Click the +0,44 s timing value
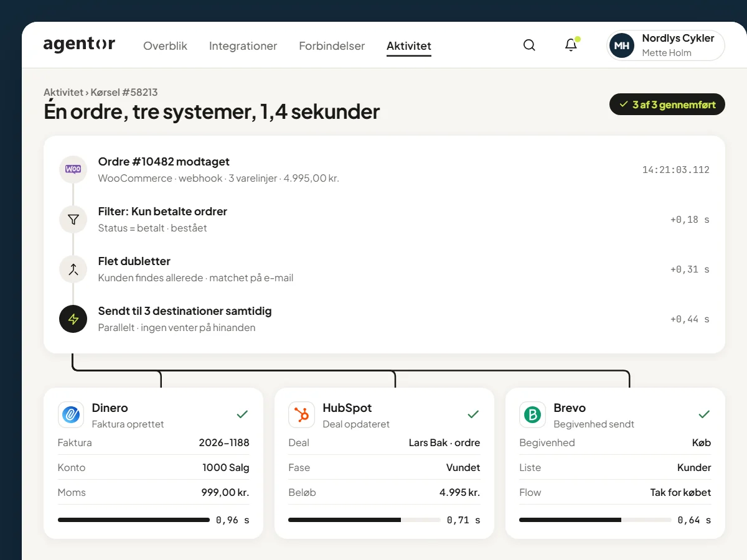747x560 pixels. (690, 319)
